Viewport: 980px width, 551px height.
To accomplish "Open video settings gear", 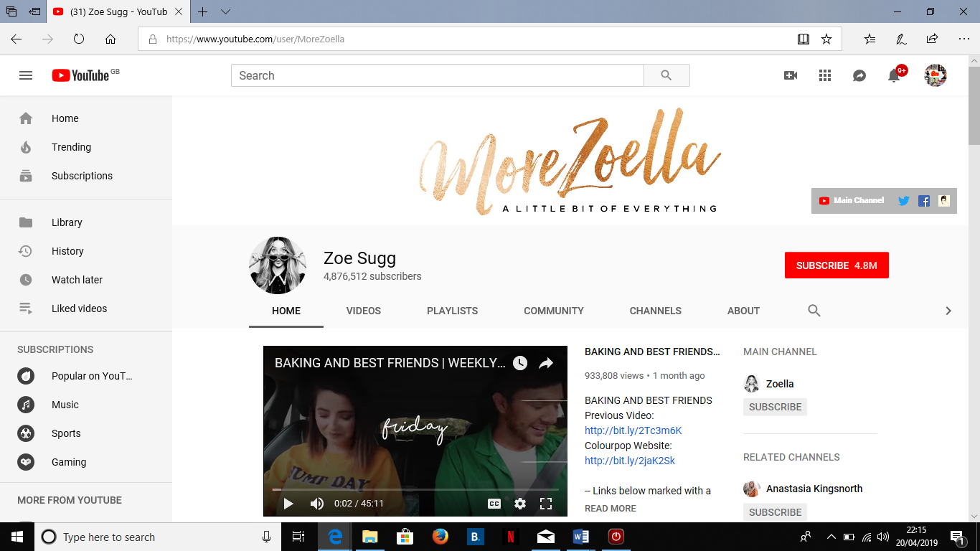I will (520, 504).
